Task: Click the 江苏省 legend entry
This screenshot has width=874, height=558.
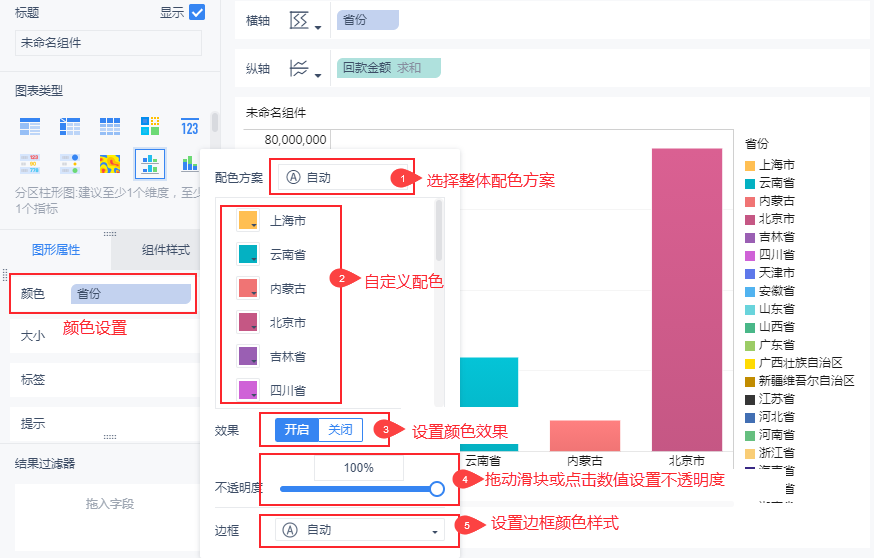Action: coord(770,399)
